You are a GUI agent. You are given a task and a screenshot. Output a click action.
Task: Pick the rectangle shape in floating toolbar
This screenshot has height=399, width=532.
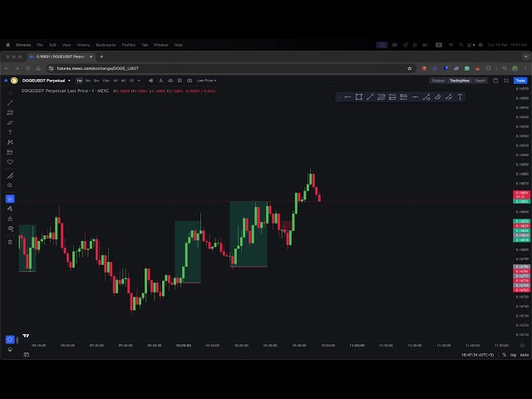pyautogui.click(x=359, y=97)
